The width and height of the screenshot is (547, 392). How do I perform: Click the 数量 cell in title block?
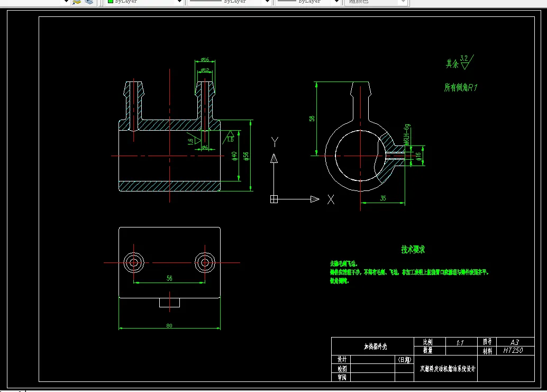pos(430,351)
